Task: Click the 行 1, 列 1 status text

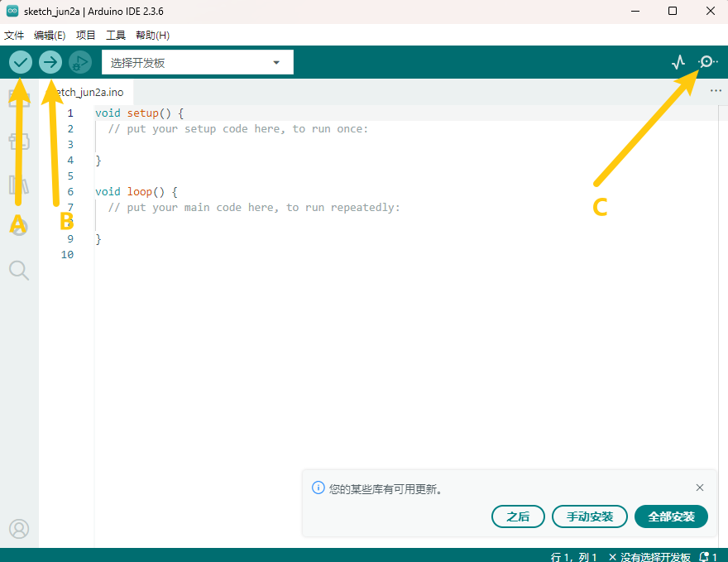Action: [573, 557]
